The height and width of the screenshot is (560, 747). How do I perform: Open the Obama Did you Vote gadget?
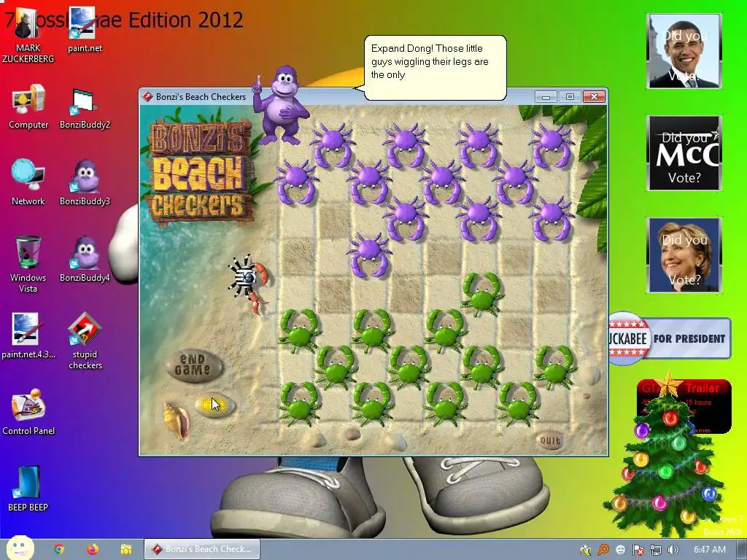tap(684, 51)
